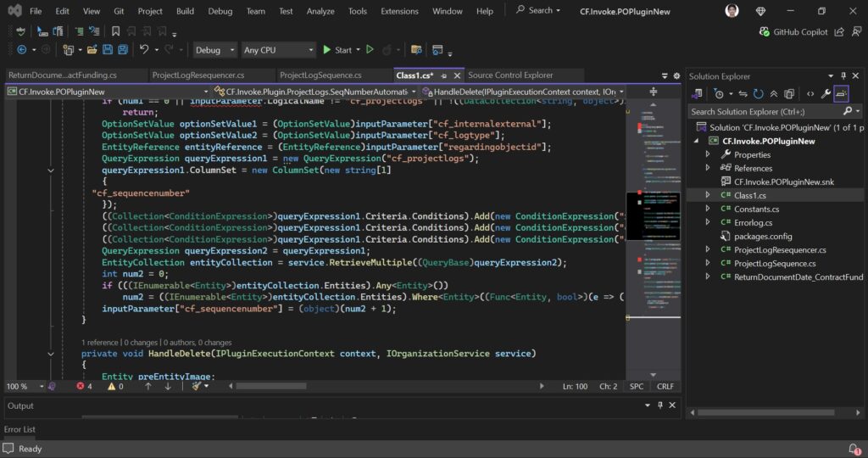Click the Save All toolbar icon

pyautogui.click(x=122, y=50)
